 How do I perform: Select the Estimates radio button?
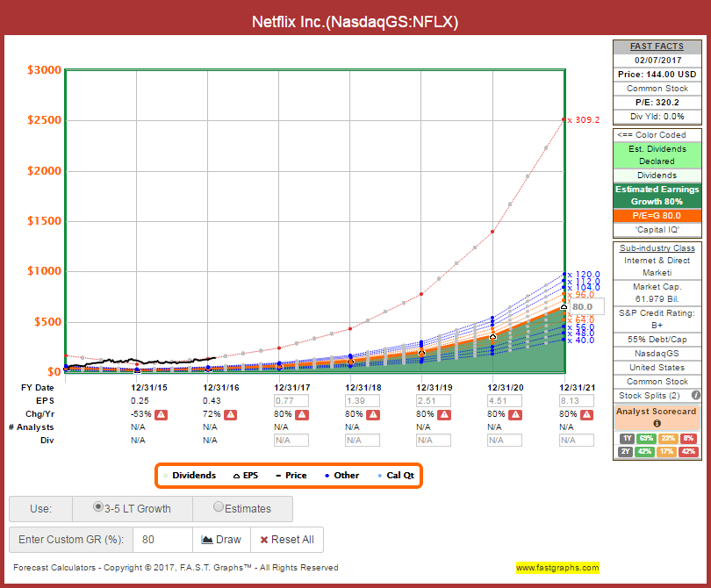click(x=218, y=507)
